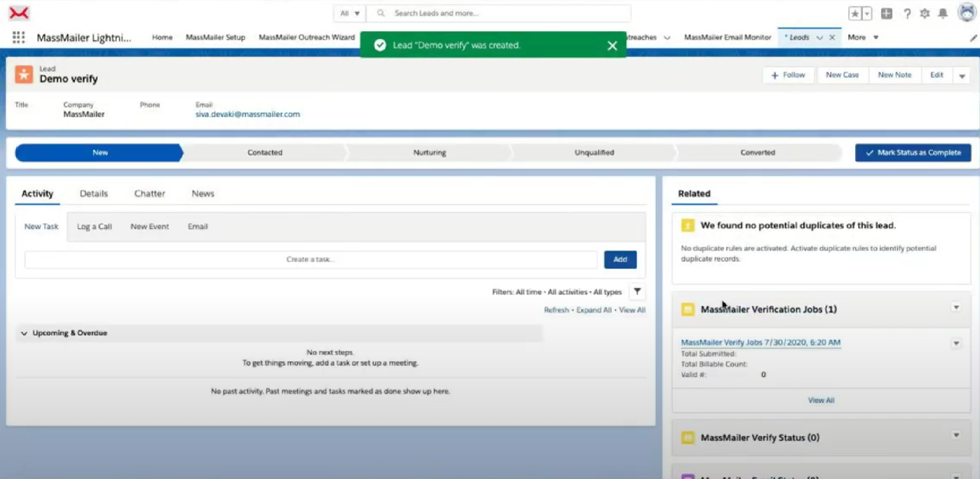Select the Converted stage in path
The width and height of the screenshot is (980, 479).
point(757,153)
